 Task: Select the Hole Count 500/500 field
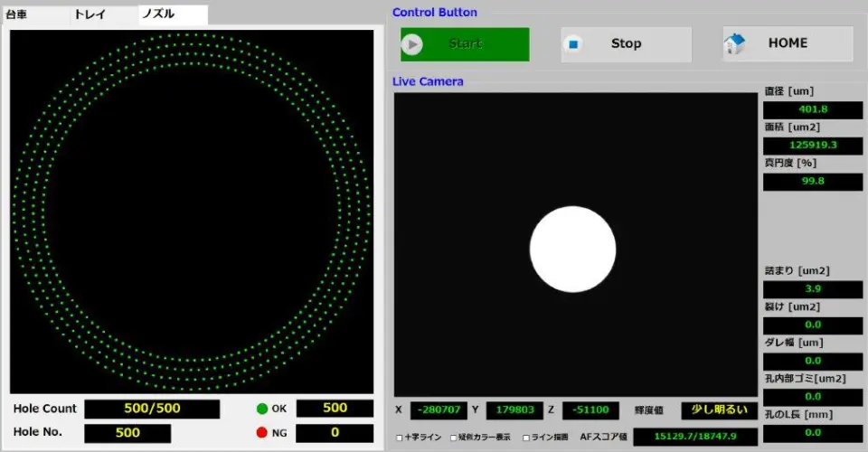click(x=152, y=409)
